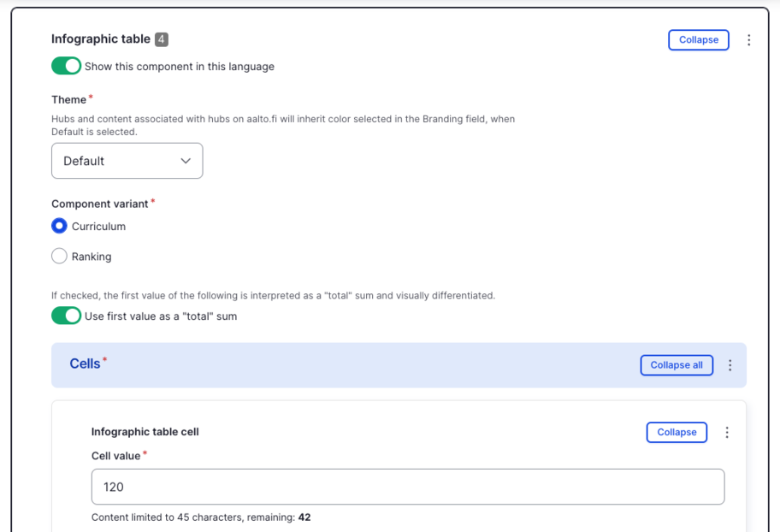Click the Infographic table cell heading
Screen dimensions: 780x532
point(145,432)
